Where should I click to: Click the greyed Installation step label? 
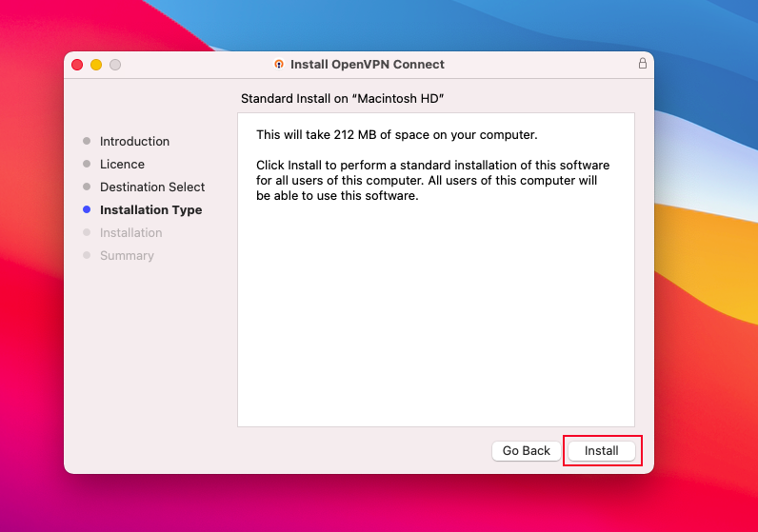[x=131, y=233]
